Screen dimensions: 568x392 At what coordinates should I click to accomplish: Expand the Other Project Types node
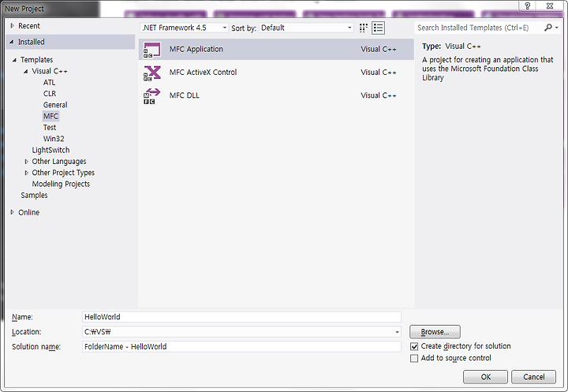coord(26,173)
